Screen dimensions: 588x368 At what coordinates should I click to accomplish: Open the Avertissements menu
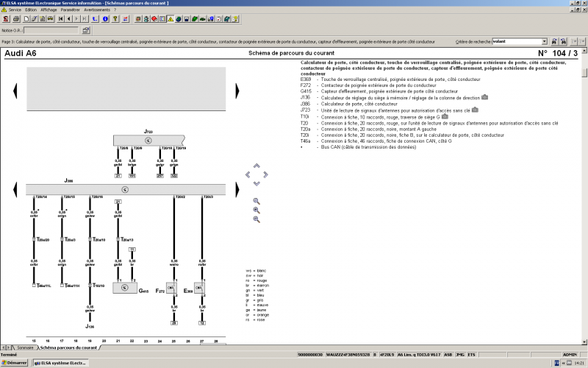point(97,10)
